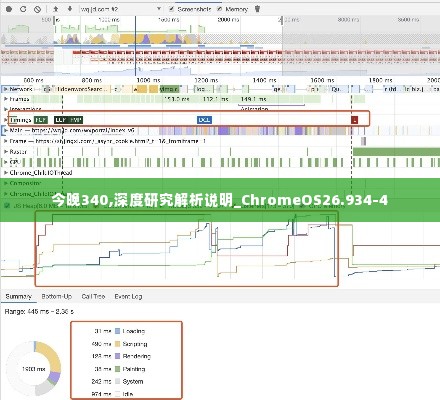
Task: Load a profile using the upload arrow
Action: point(56,9)
